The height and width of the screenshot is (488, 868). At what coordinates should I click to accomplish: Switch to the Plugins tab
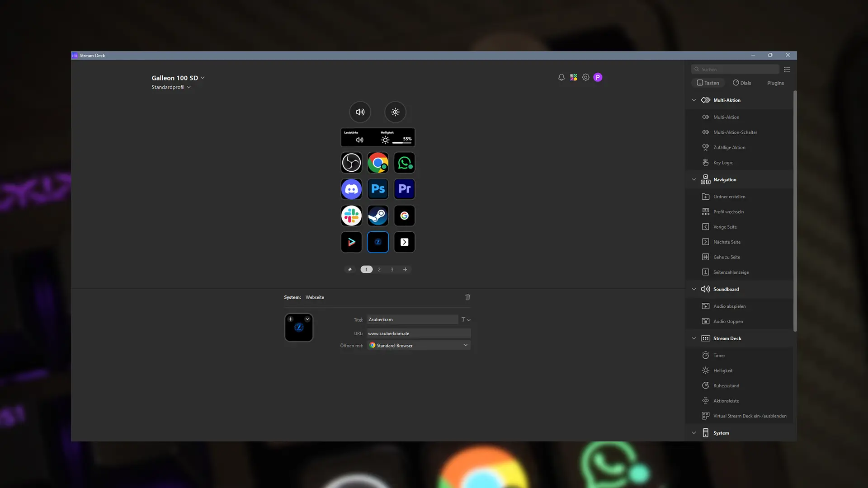[x=775, y=83]
